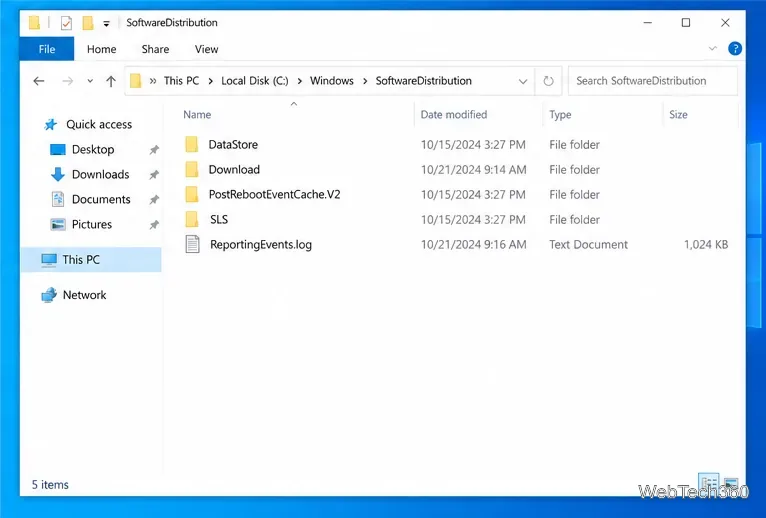766x518 pixels.
Task: Show hidden breadcrumb locations double chevron
Action: (153, 81)
